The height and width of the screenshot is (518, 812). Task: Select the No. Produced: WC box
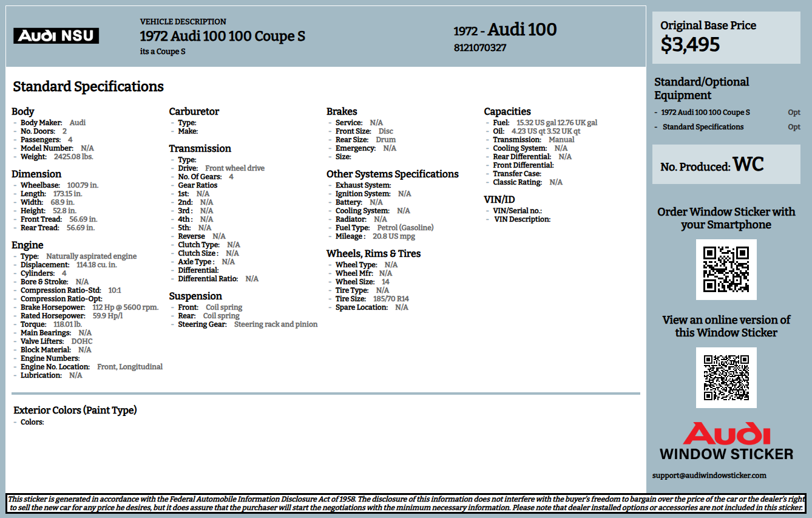[726, 165]
